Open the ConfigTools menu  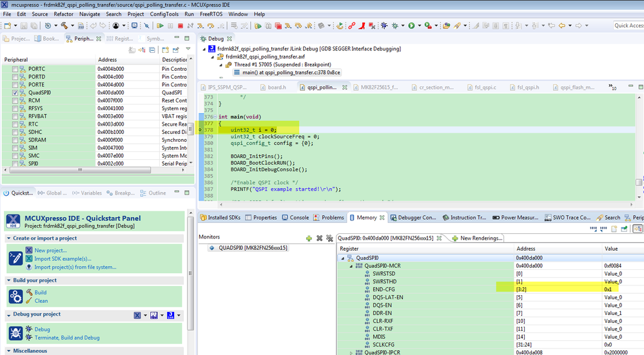pyautogui.click(x=164, y=14)
